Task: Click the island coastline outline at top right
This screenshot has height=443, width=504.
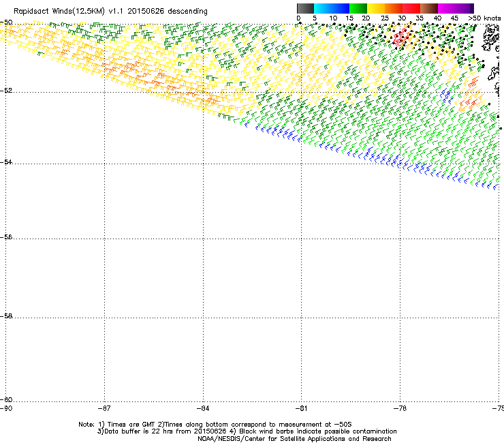Action: 490,38
